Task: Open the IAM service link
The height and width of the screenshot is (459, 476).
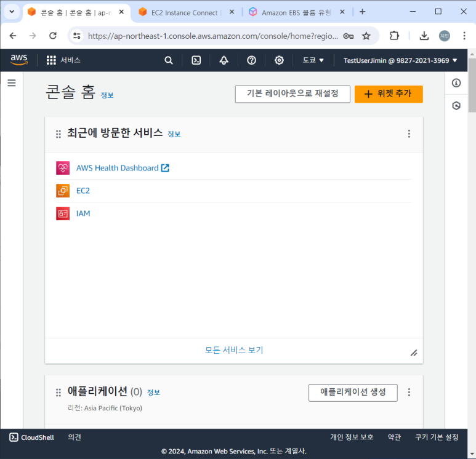Action: coord(83,214)
